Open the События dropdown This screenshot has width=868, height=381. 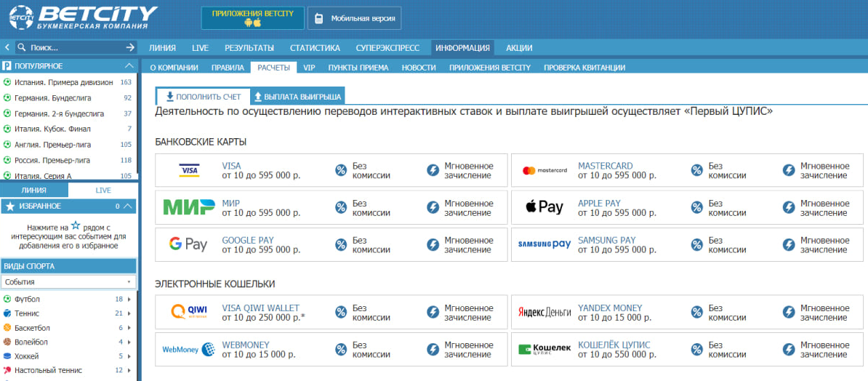pyautogui.click(x=68, y=282)
